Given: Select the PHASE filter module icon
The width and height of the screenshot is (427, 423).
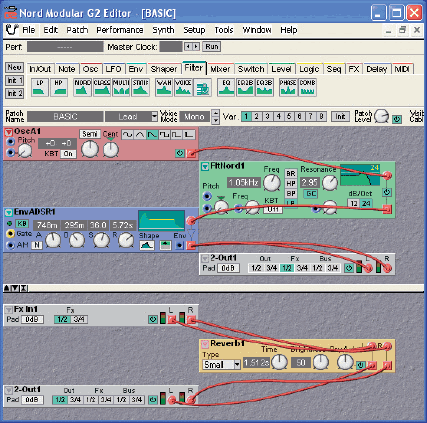Looking at the screenshot, I should coord(288,88).
